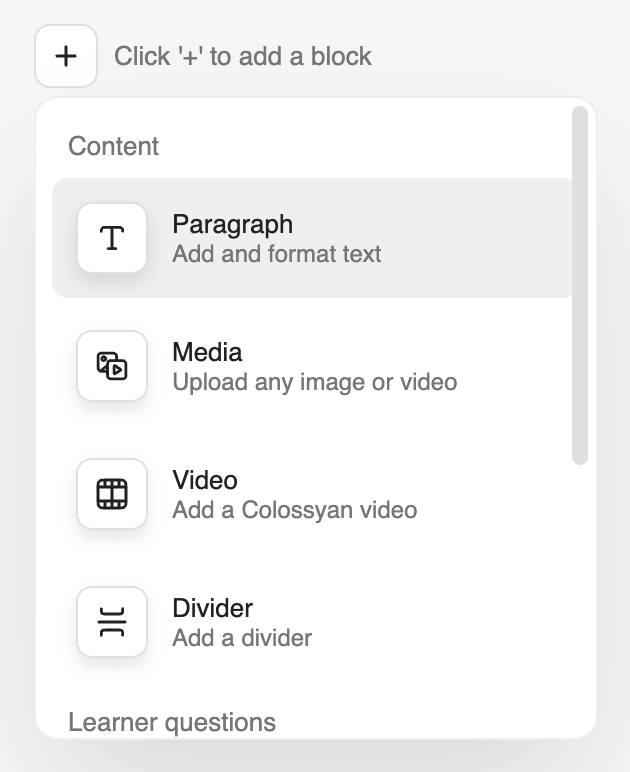Select the Divider icon
Screen dimensions: 630x772
click(x=112, y=622)
